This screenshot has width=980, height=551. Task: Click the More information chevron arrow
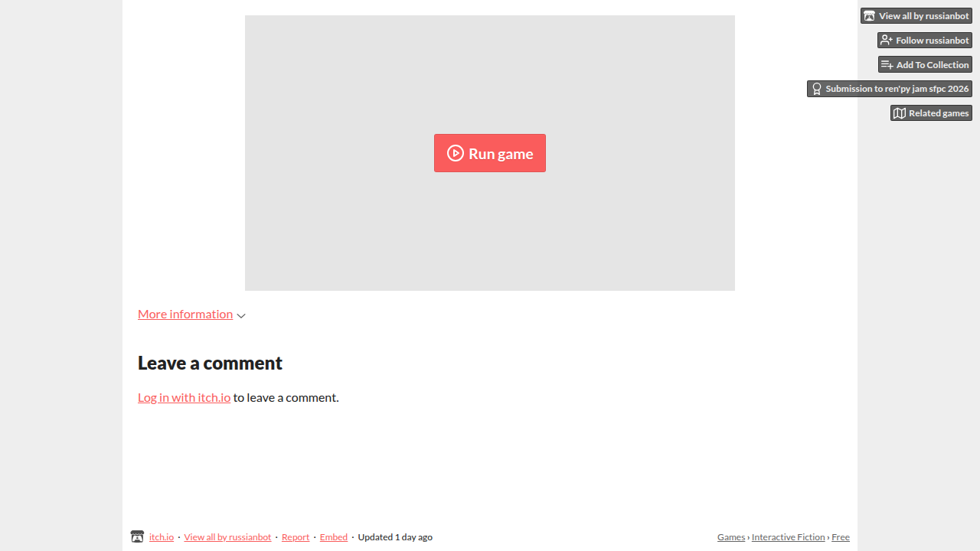pos(241,316)
